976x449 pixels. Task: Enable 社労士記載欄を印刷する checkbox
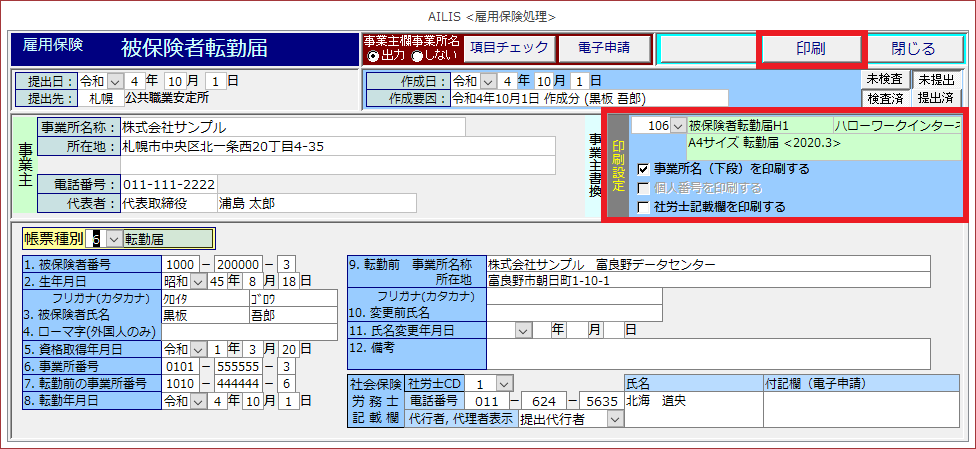tap(643, 207)
